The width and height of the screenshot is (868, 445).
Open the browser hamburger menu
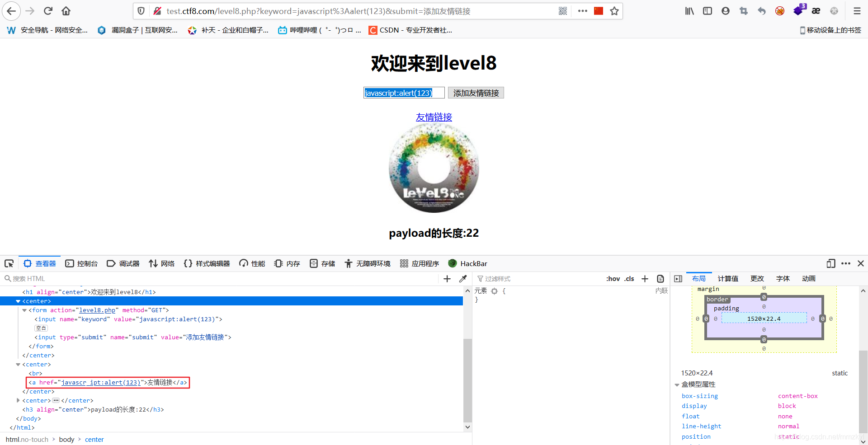coord(857,11)
